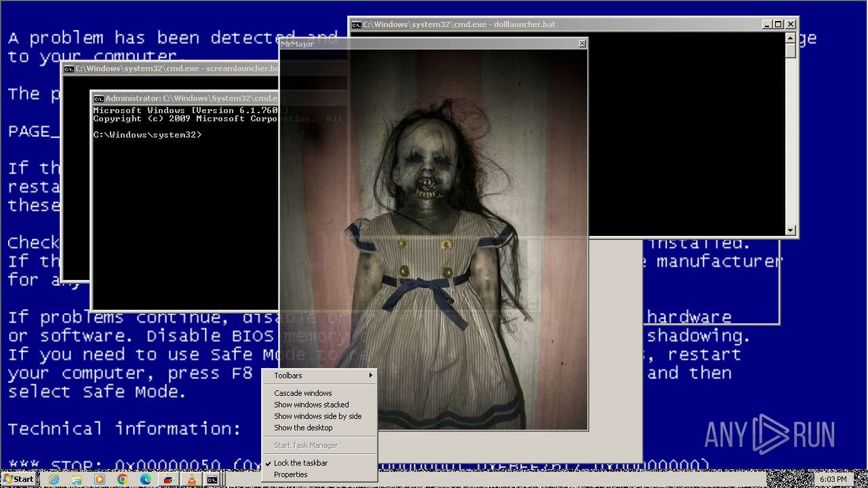
Task: Maximize the dolllauncher.bat cmd window
Action: 778,24
